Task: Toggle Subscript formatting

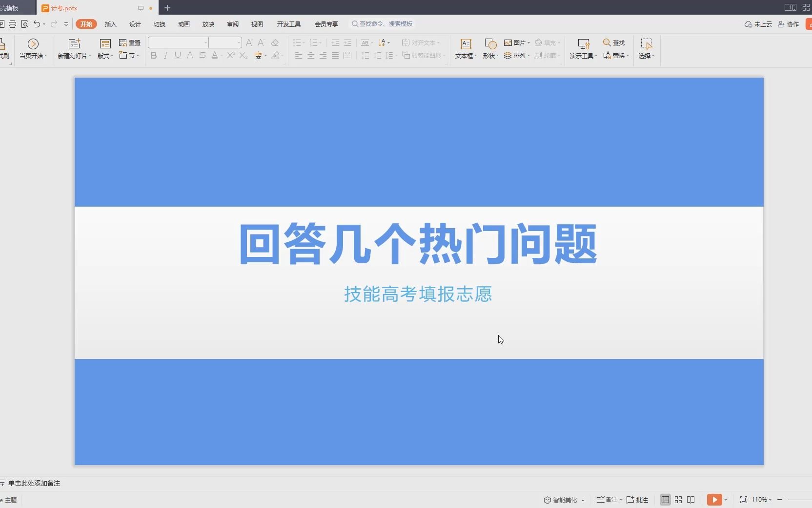Action: click(x=244, y=56)
